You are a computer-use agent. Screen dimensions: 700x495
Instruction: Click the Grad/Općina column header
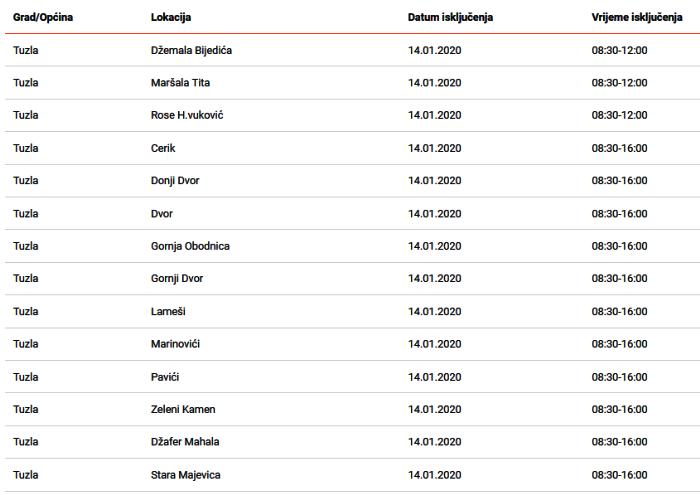[43, 17]
